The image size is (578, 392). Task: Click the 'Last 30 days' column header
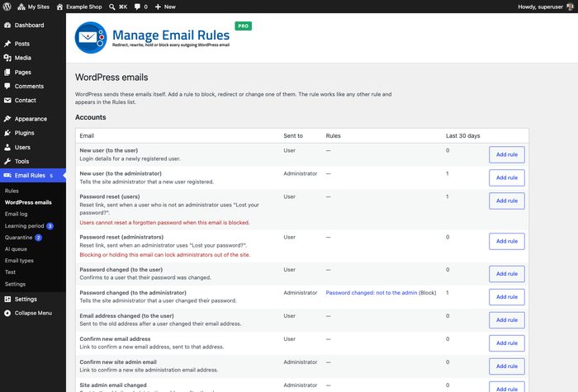click(463, 136)
